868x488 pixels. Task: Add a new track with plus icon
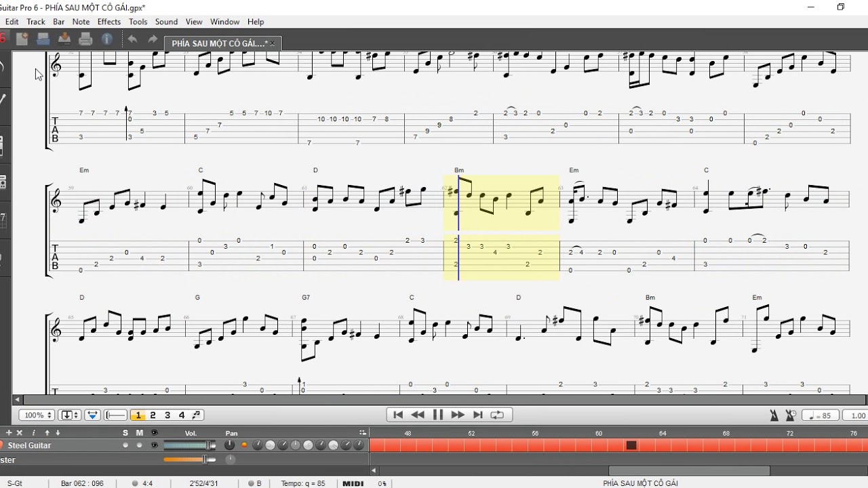(9, 432)
